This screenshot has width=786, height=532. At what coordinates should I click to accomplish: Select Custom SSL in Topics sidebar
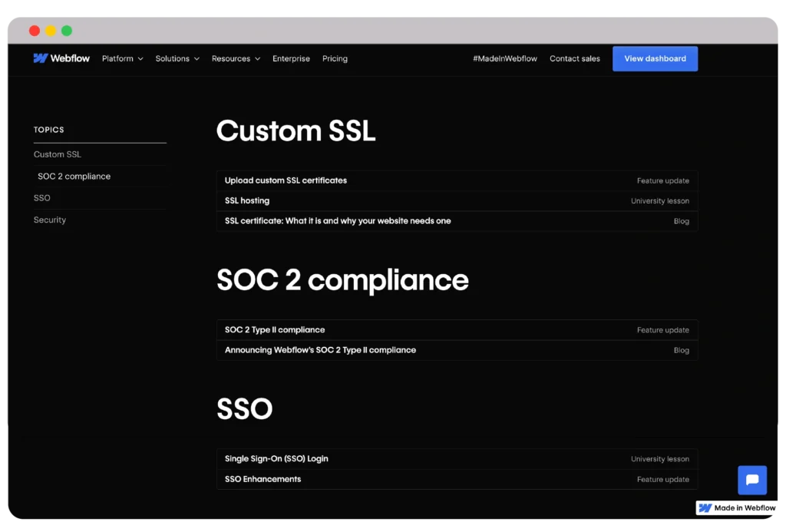[x=58, y=154]
